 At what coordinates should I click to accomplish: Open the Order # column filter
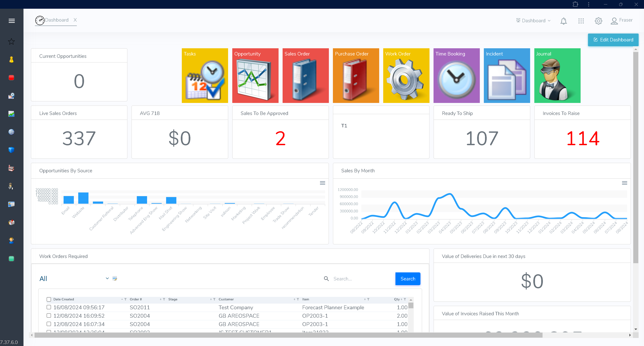(x=164, y=299)
